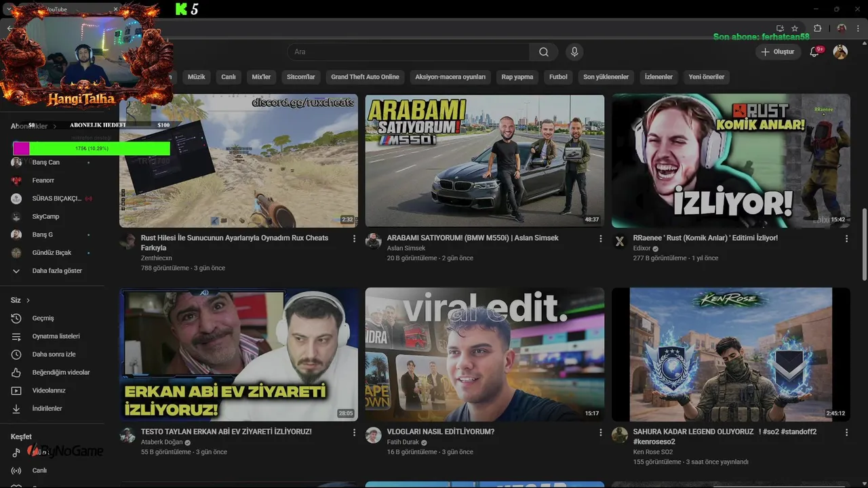
Task: Start voice search with the microphone icon
Action: click(574, 52)
